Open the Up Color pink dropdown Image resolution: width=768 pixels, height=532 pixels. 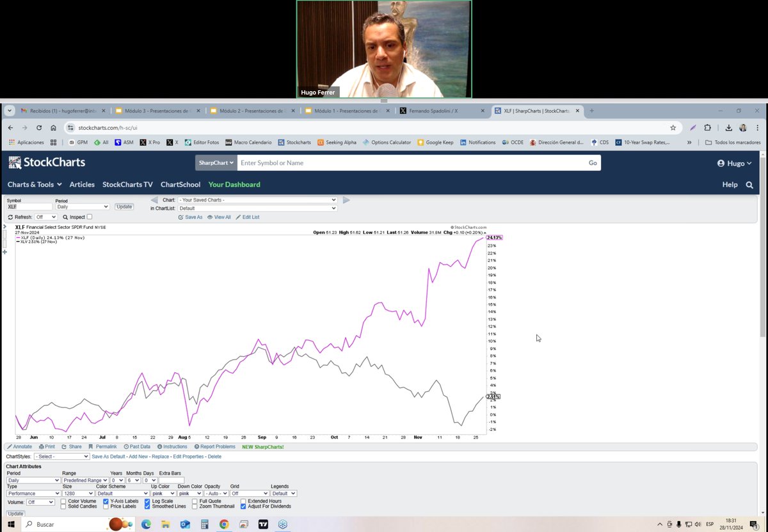click(x=163, y=494)
